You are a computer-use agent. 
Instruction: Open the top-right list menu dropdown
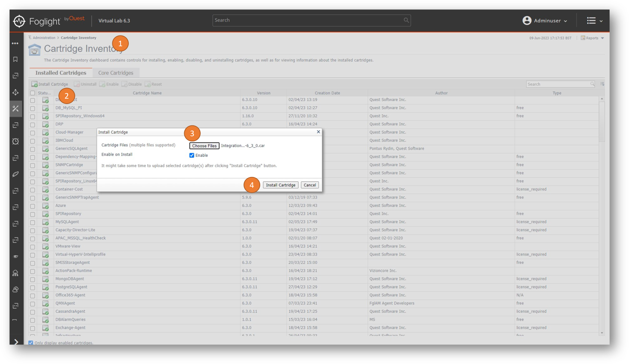594,21
